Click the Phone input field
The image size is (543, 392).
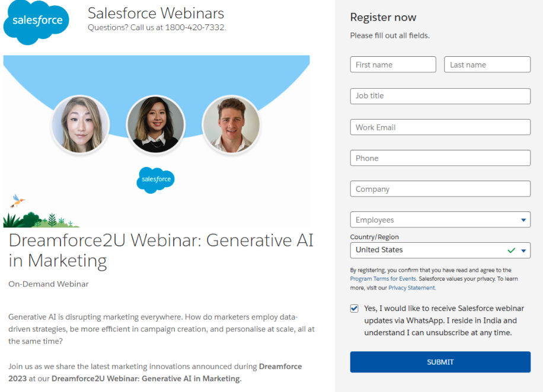440,158
